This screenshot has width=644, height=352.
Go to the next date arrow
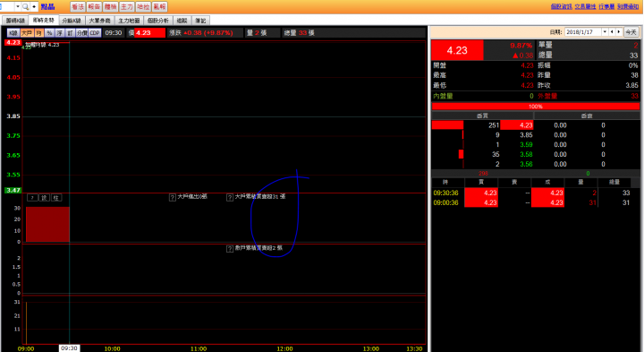point(619,32)
